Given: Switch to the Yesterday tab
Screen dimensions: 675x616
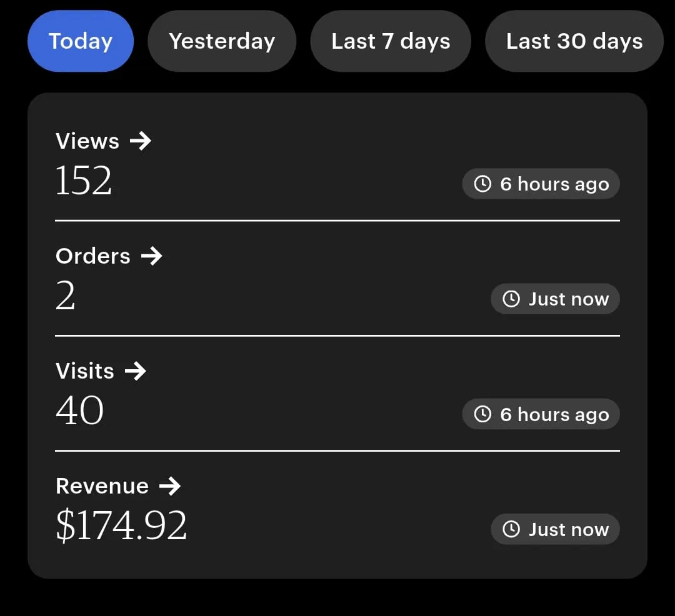Looking at the screenshot, I should [222, 41].
